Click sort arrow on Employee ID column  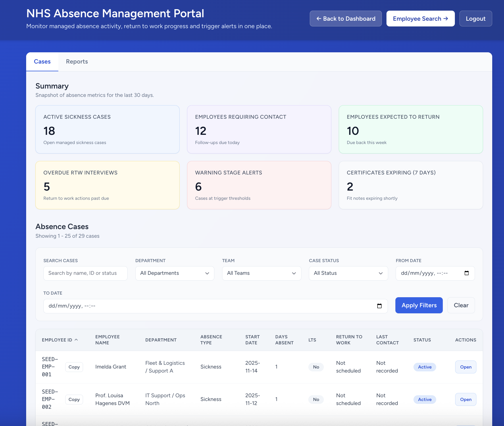(x=76, y=340)
